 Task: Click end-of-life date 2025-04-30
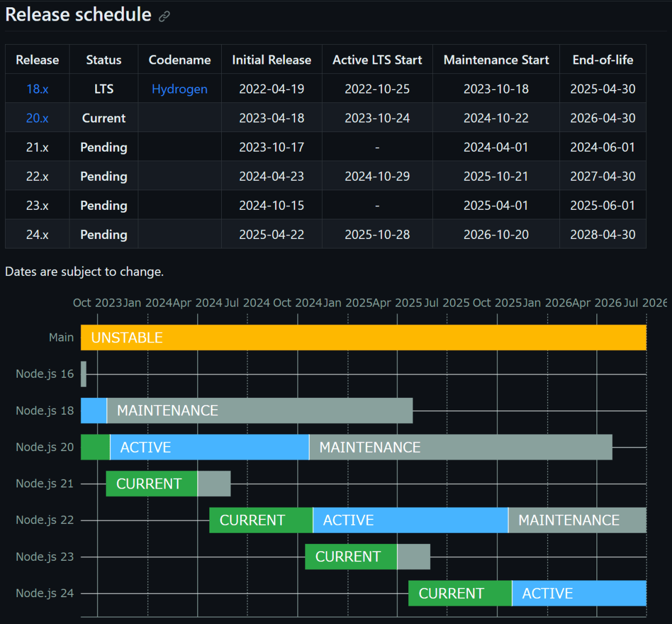tap(603, 89)
